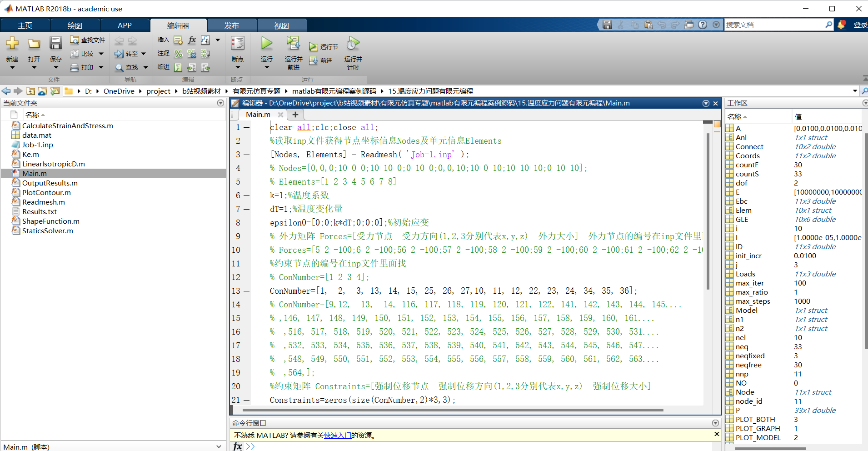Expand the Breakpoints (断点) dropdown
The height and width of the screenshot is (451, 868).
[237, 68]
